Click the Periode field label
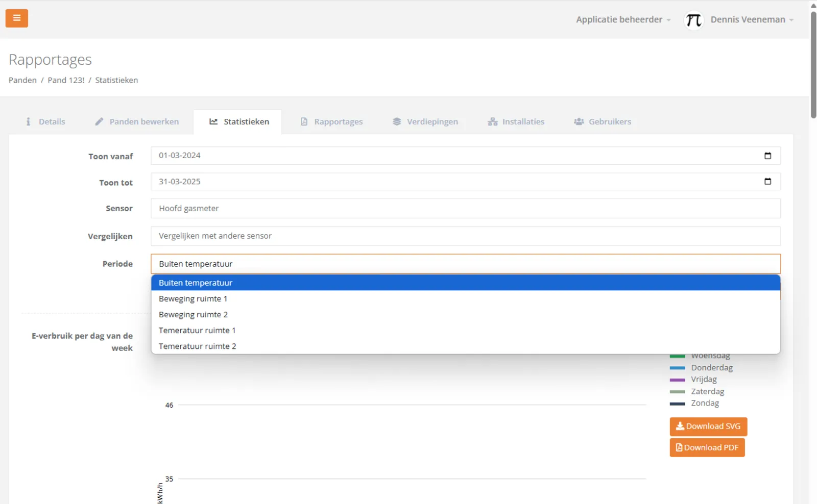 point(117,264)
